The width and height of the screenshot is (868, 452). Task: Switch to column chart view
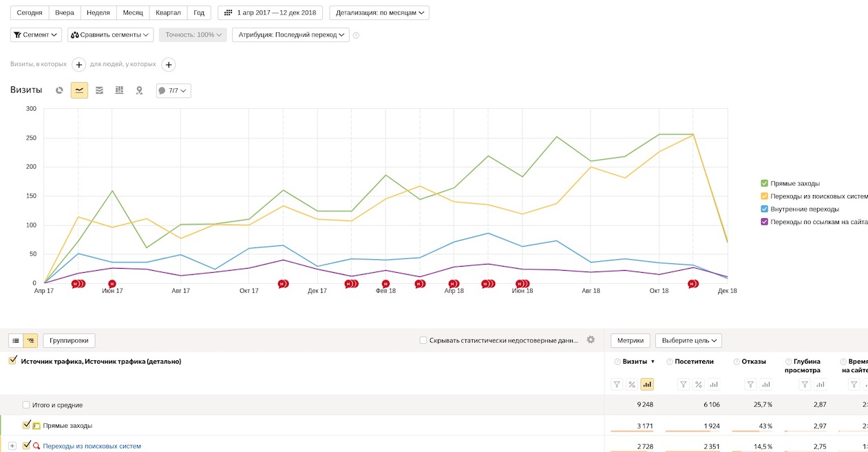[119, 90]
